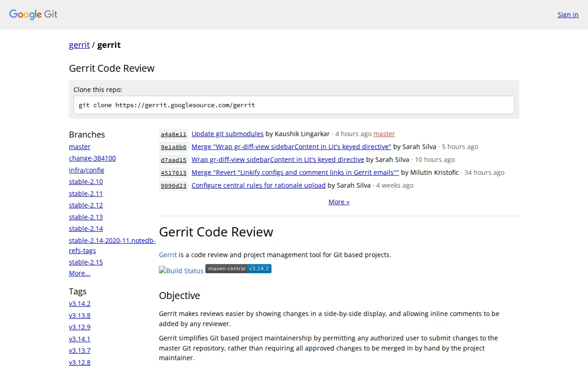Open the Sign in link
The height and width of the screenshot is (368, 588).
coord(568,14)
